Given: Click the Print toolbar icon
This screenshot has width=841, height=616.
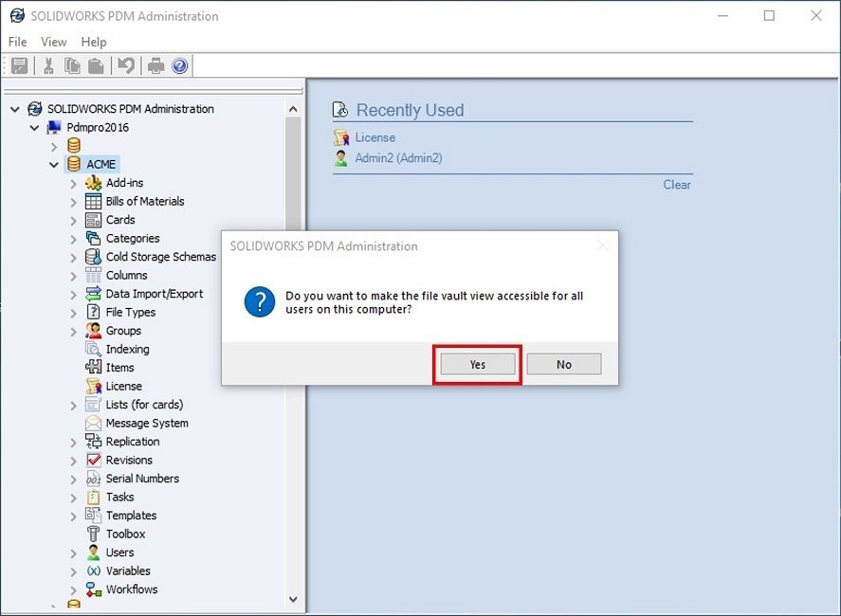Looking at the screenshot, I should point(155,65).
